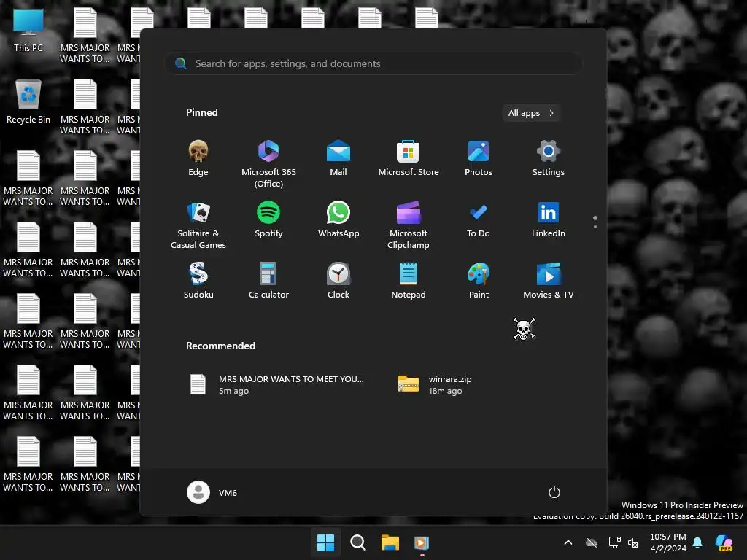Open the Edge app with the skull icon

(x=198, y=158)
